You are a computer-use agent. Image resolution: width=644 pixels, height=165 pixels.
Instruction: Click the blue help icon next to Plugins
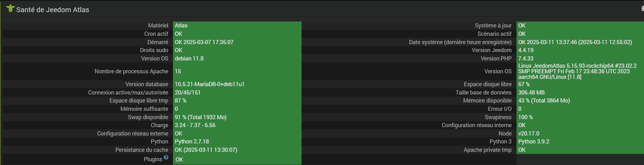tap(166, 157)
